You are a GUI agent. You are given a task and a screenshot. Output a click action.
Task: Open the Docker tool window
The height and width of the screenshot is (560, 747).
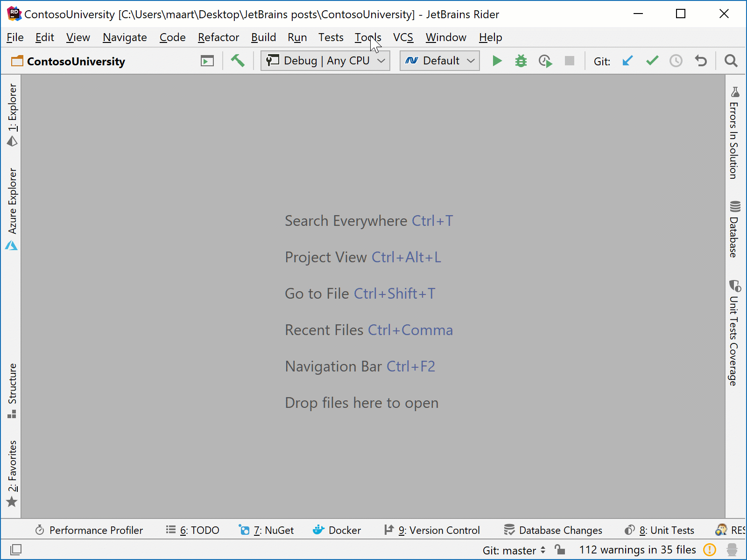(337, 530)
